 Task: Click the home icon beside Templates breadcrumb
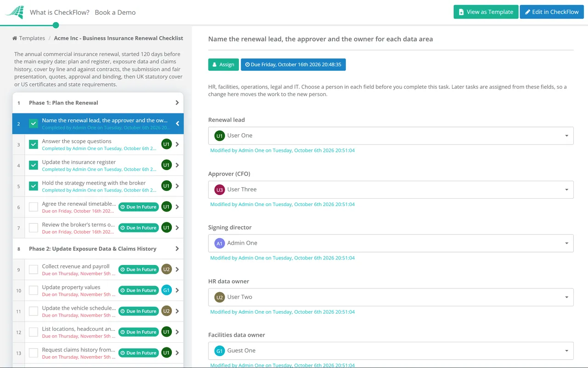point(15,38)
